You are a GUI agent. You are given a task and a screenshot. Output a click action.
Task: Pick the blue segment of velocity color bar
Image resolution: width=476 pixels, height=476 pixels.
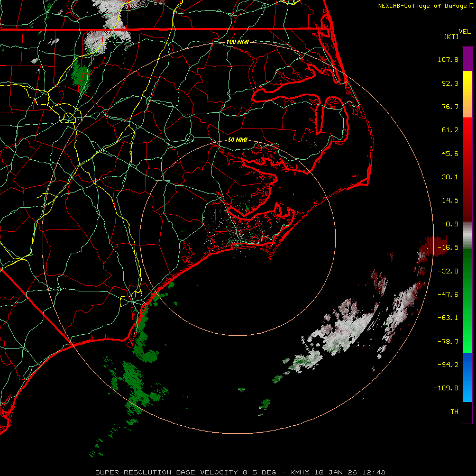pos(467,377)
